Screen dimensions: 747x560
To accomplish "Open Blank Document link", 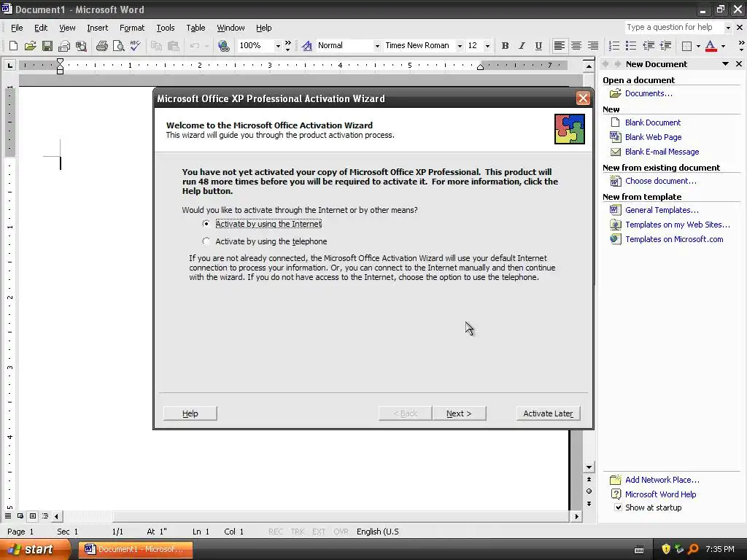I will coord(653,122).
